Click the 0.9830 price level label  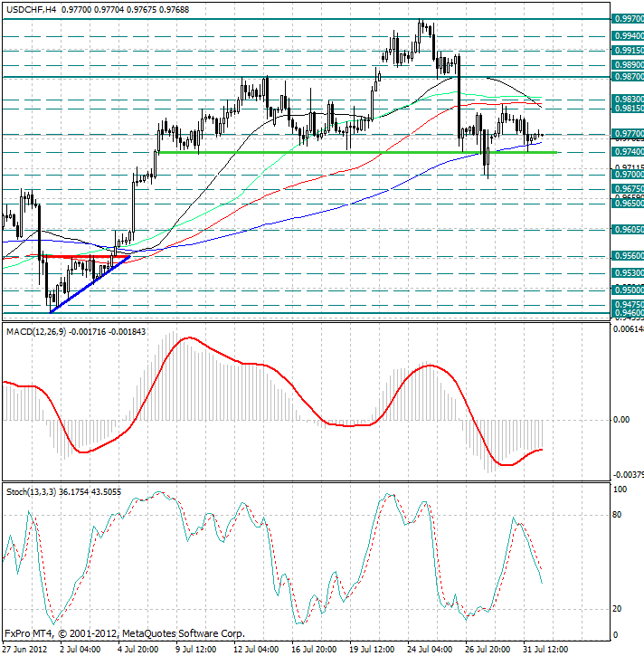click(x=628, y=100)
